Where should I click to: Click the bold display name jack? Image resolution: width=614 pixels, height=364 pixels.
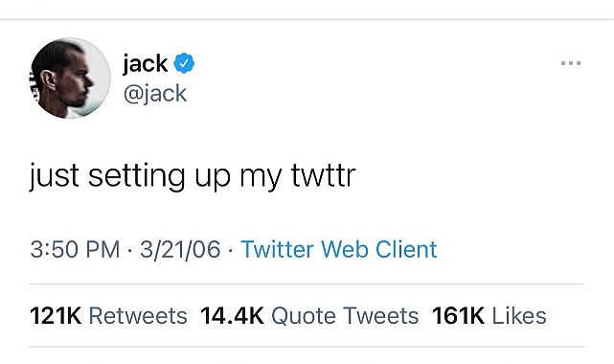coord(145,63)
